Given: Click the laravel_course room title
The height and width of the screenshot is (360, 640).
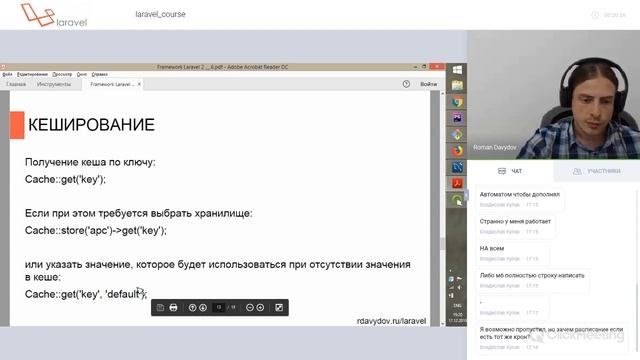Looking at the screenshot, I should 160,14.
